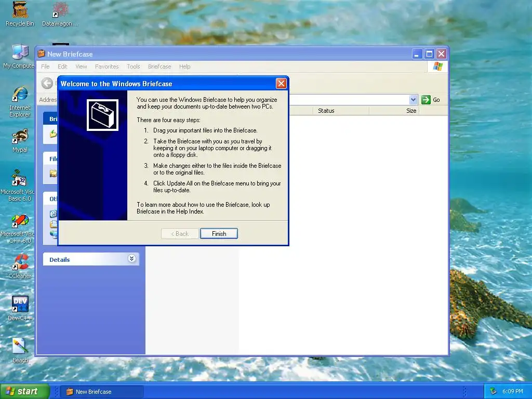Select the Internet Explorer desktop icon
532x399 pixels.
point(20,102)
